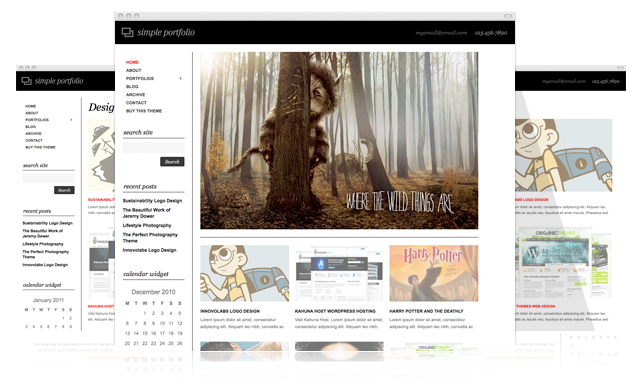Image resolution: width=640 pixels, height=380 pixels.
Task: Open Innovolabs Logo Design recent post link
Action: click(149, 250)
